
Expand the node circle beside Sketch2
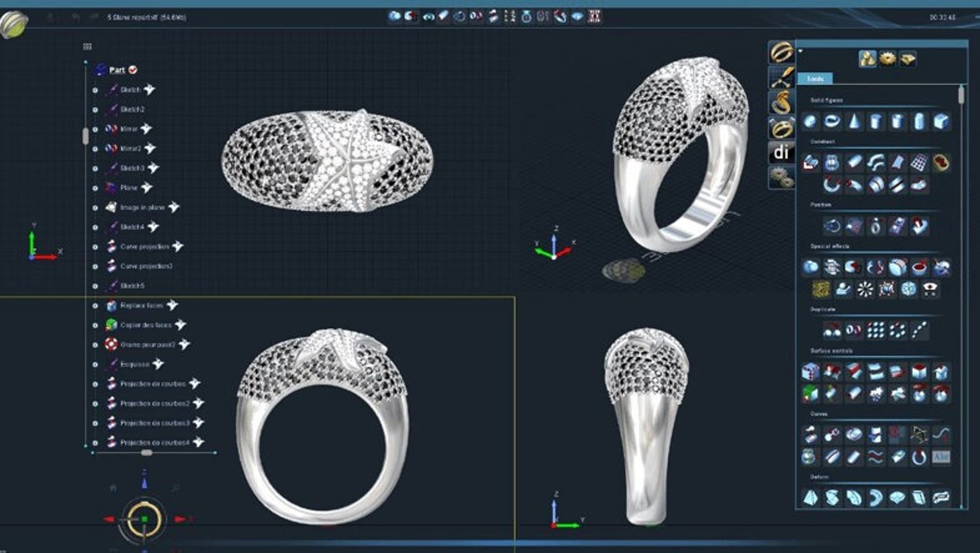point(95,109)
